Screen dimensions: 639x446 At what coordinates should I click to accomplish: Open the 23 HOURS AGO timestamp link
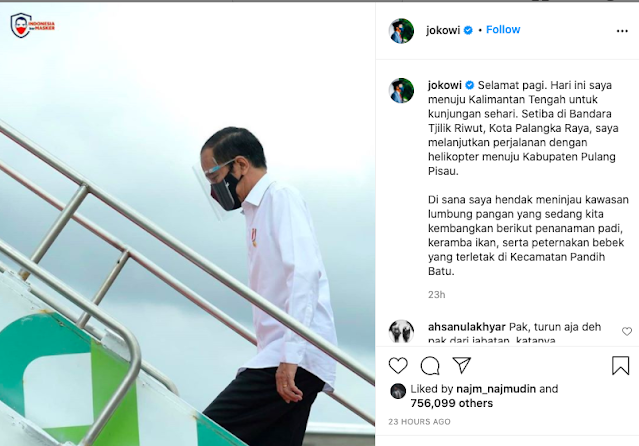(x=419, y=422)
